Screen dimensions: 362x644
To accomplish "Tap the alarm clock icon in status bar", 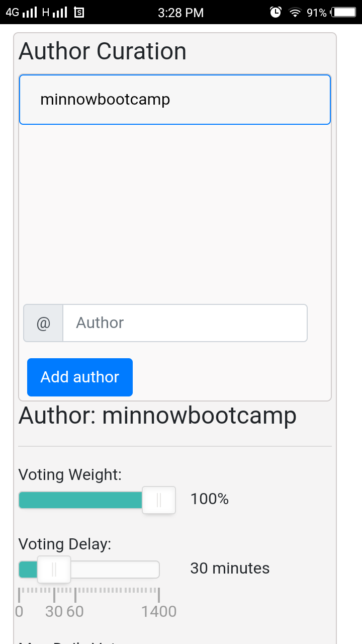I will (x=276, y=13).
